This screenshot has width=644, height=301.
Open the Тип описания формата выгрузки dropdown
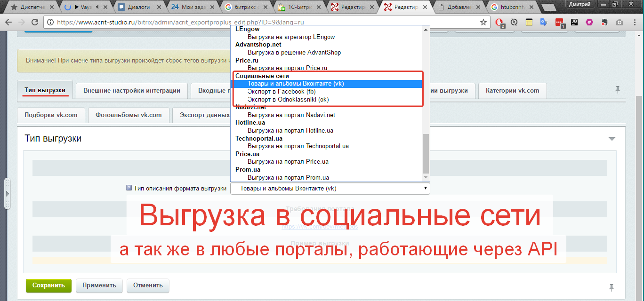pos(330,189)
